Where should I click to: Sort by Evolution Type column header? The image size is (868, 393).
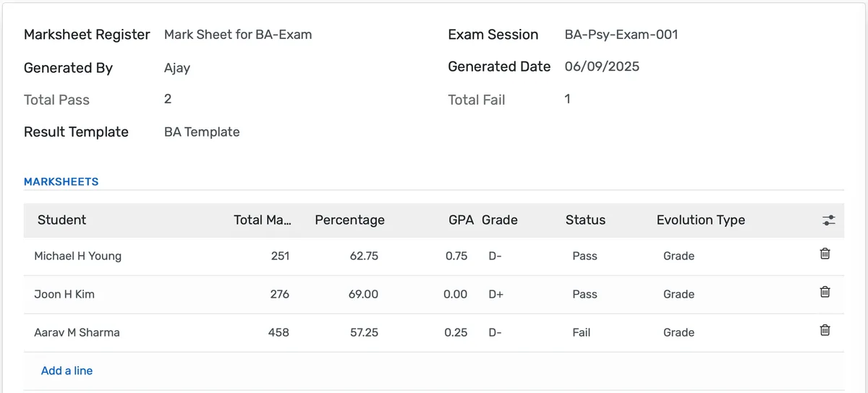[700, 220]
